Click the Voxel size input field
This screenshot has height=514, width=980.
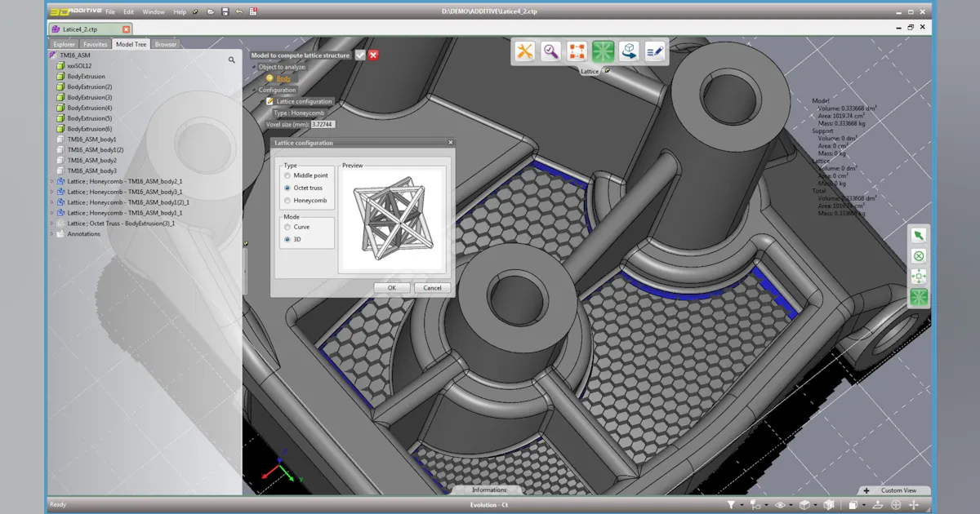point(323,125)
